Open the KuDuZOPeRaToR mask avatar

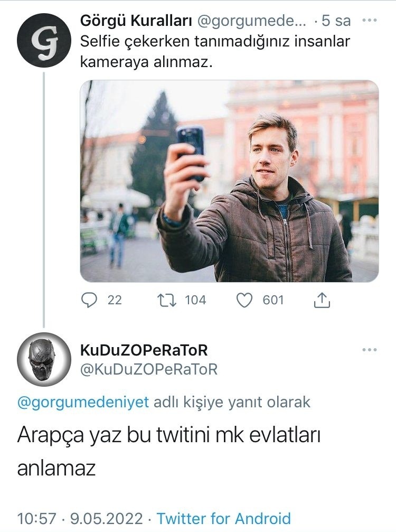(x=44, y=360)
